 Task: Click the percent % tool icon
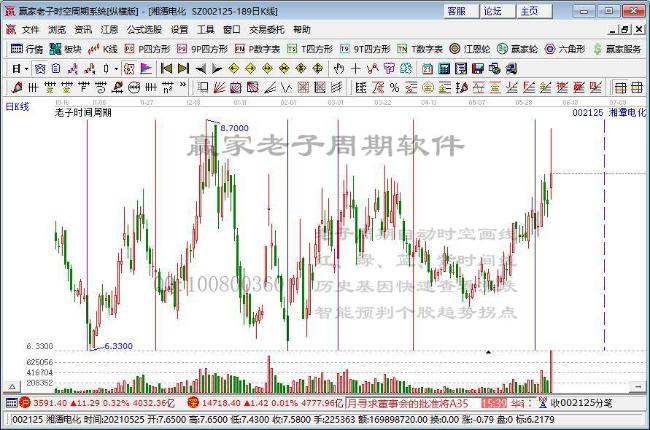394,87
